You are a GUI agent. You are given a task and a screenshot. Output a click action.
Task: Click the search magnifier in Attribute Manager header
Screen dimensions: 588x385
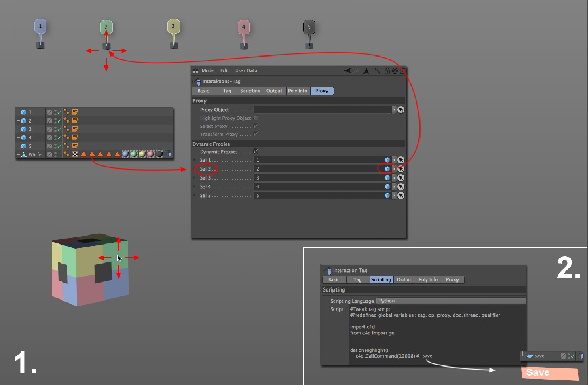[x=377, y=71]
